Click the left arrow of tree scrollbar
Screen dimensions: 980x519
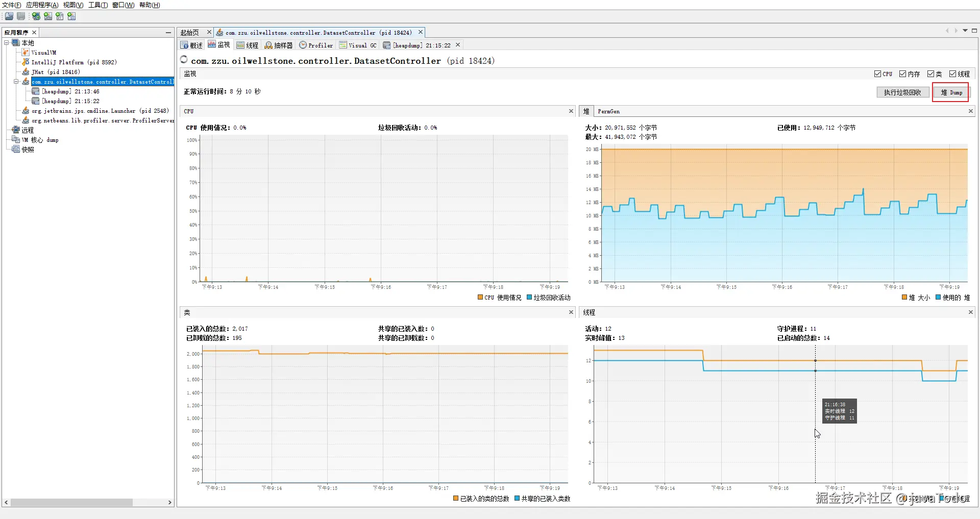coord(6,503)
